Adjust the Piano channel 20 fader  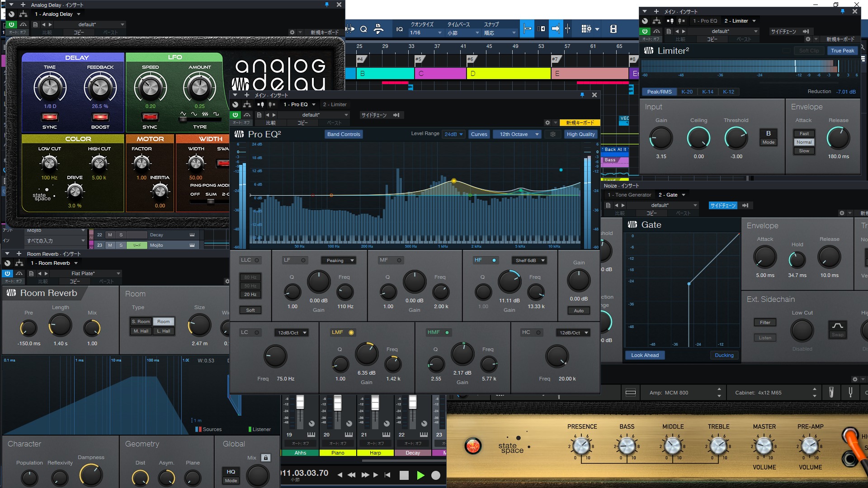[x=338, y=402]
